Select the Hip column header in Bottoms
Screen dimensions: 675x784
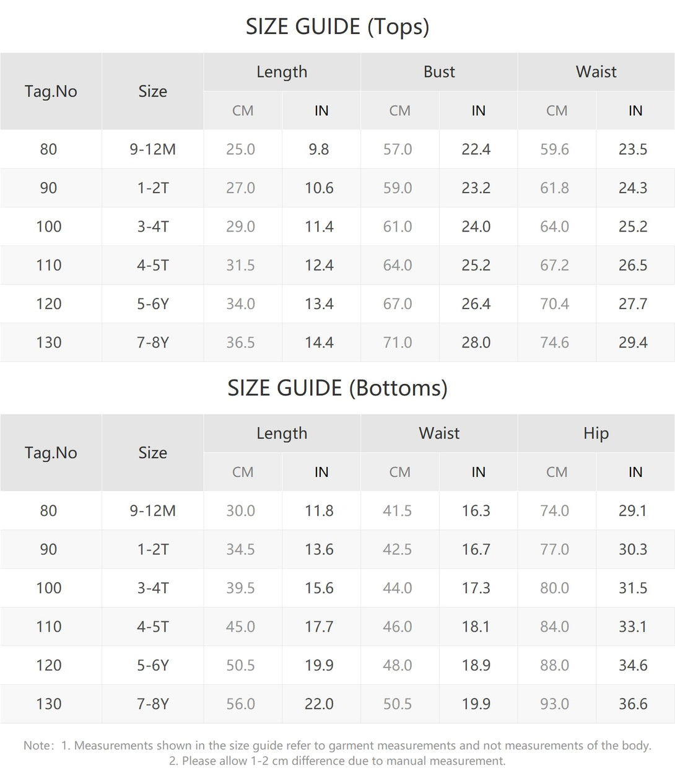(x=596, y=433)
